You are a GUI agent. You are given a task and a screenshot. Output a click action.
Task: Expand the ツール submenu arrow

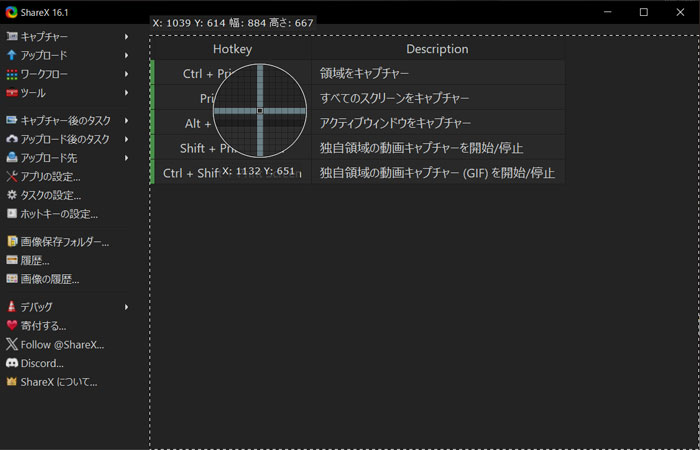127,93
